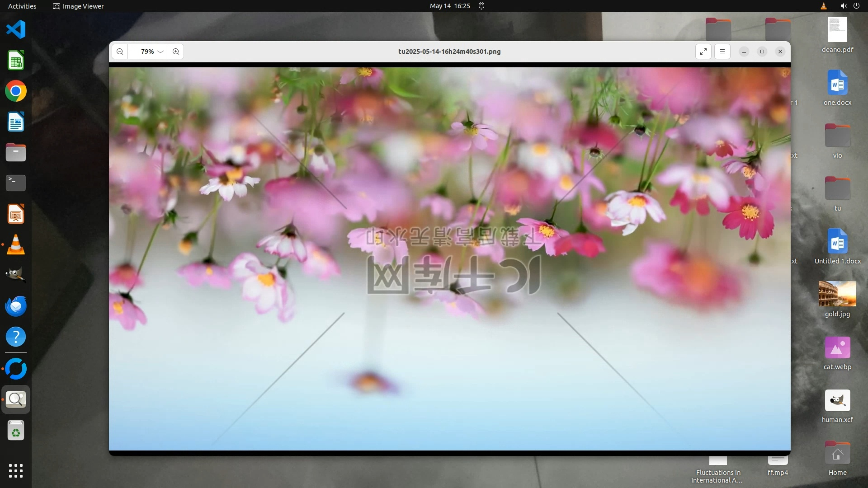Launch Google Chrome from dock
The image size is (868, 488).
pos(16,91)
